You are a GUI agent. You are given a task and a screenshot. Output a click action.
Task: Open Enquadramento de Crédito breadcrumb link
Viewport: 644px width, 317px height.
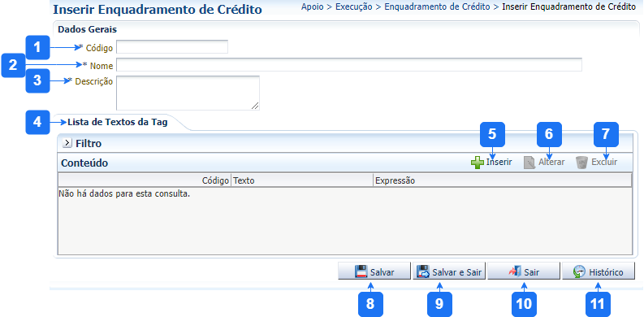[437, 7]
